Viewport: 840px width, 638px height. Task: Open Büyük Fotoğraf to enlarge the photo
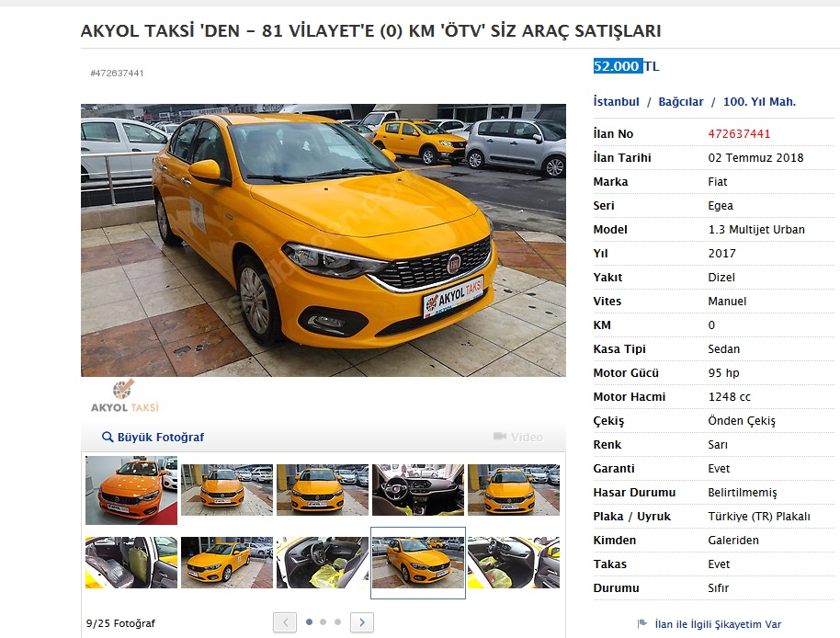tap(160, 438)
